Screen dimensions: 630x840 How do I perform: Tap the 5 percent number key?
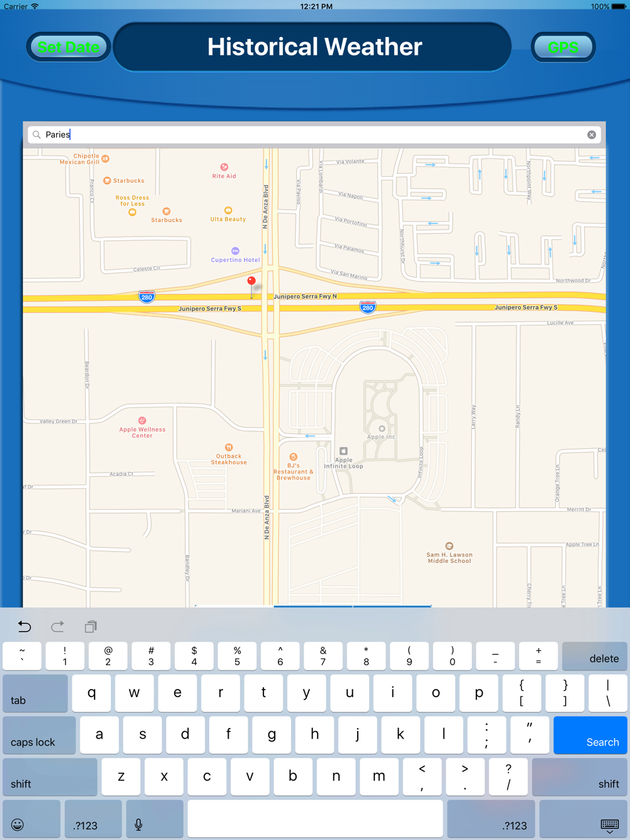tap(237, 656)
